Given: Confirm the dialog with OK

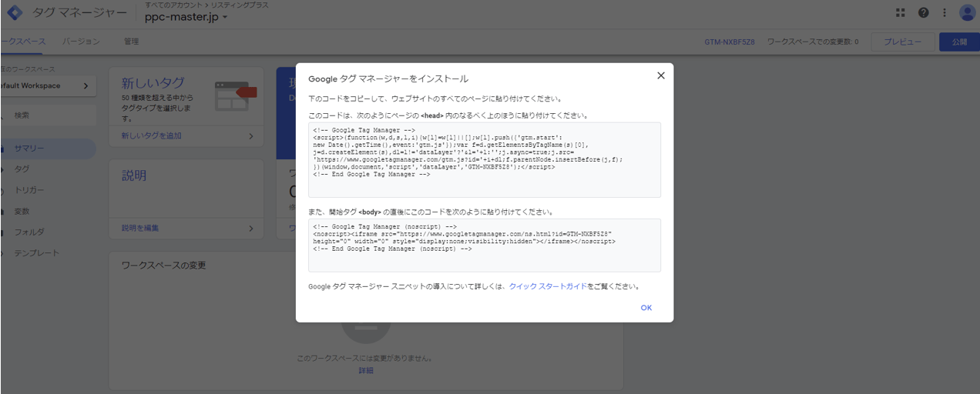Looking at the screenshot, I should [x=646, y=308].
